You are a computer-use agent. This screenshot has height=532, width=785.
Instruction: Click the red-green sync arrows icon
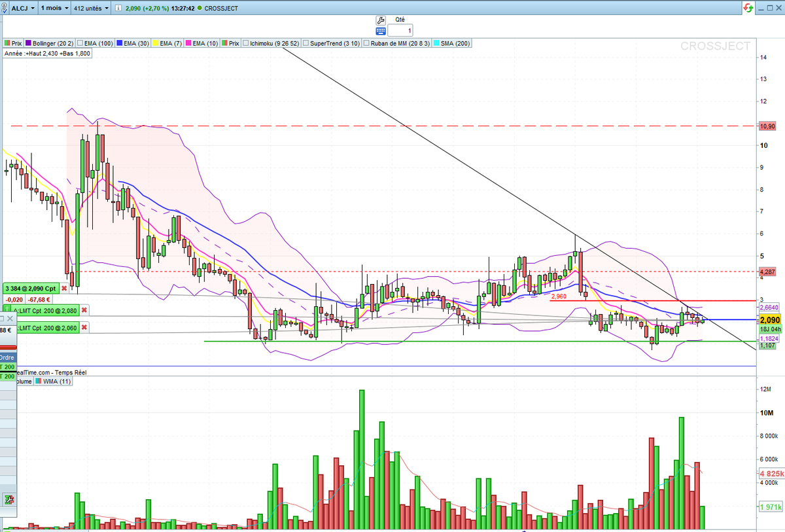tap(748, 7)
